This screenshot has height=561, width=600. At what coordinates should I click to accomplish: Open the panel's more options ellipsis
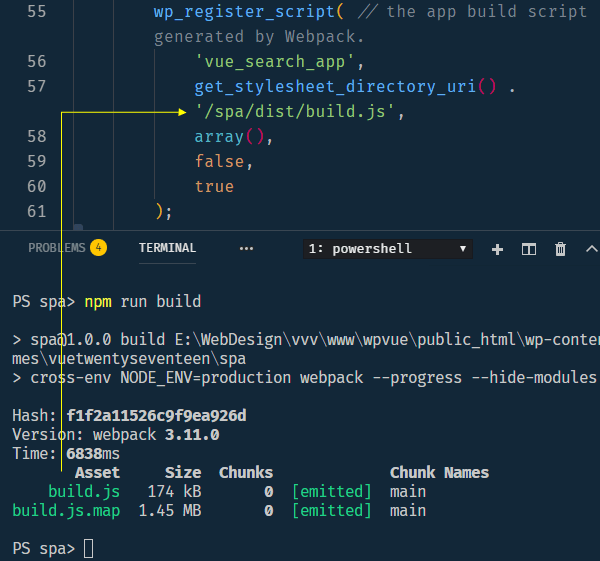tap(246, 248)
